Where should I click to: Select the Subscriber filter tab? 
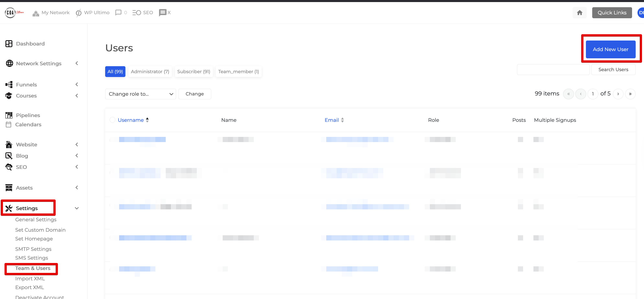click(193, 72)
